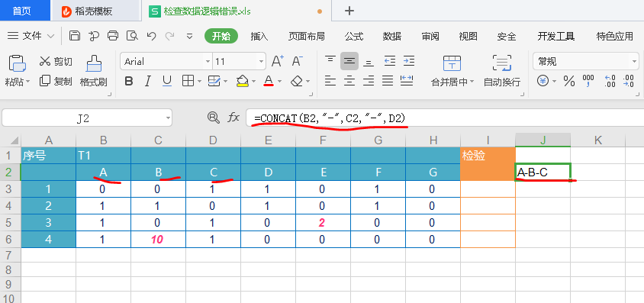
Task: Click the Format Painter (格式刷) icon
Action: (94, 63)
